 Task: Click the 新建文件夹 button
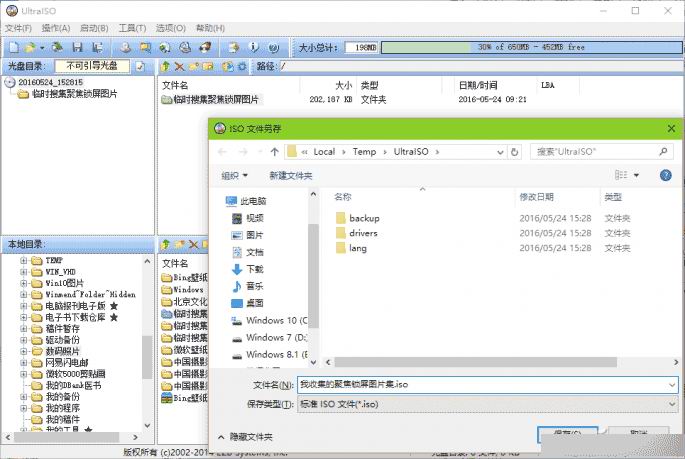click(x=291, y=176)
